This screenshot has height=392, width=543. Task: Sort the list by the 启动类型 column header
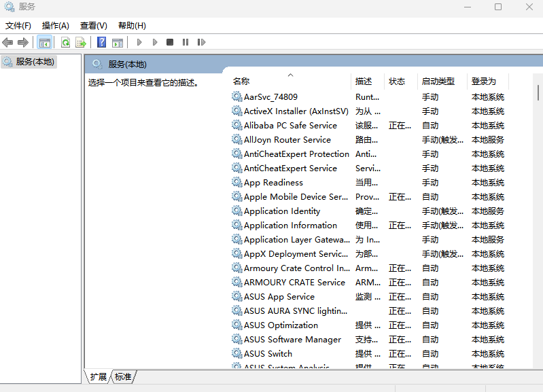(438, 81)
